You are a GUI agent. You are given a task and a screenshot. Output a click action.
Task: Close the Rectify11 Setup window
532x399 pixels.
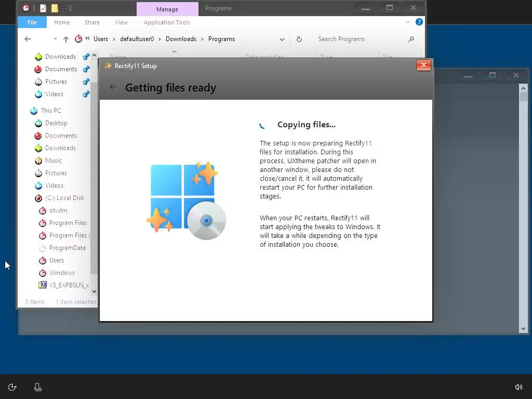click(x=423, y=65)
